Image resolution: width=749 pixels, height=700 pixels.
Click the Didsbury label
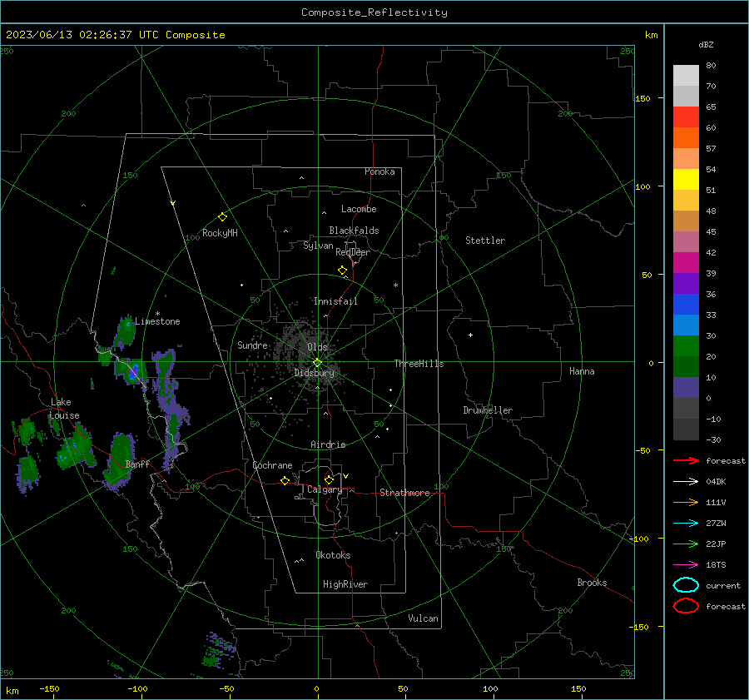click(x=314, y=373)
